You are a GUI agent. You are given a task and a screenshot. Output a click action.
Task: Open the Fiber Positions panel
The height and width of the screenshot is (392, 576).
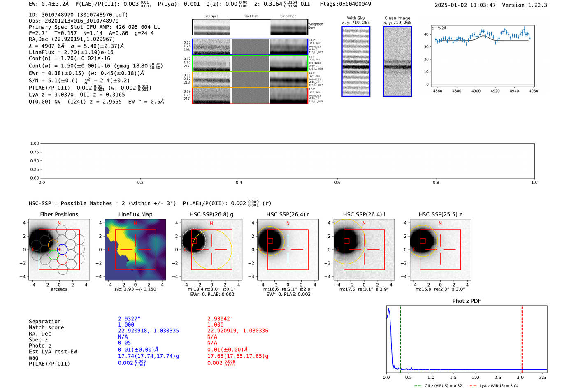click(59, 250)
